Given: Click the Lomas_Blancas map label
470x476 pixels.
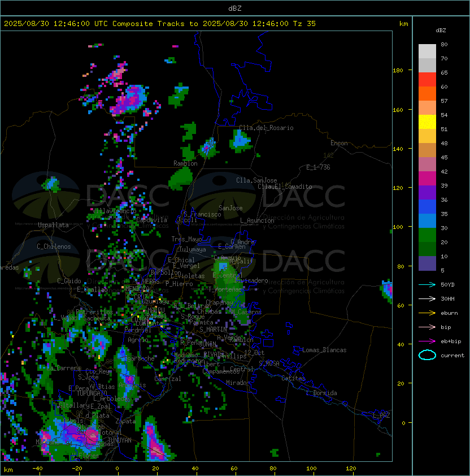Looking at the screenshot, I should 324,350.
